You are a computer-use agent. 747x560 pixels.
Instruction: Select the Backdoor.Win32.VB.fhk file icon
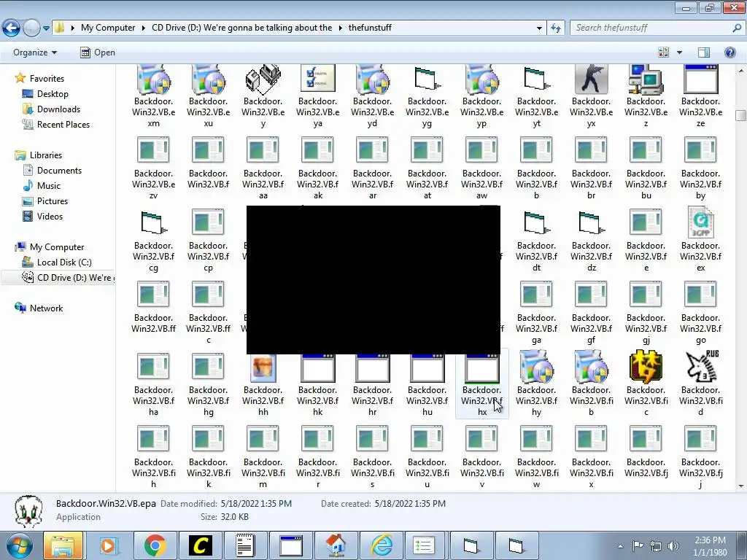(x=318, y=368)
